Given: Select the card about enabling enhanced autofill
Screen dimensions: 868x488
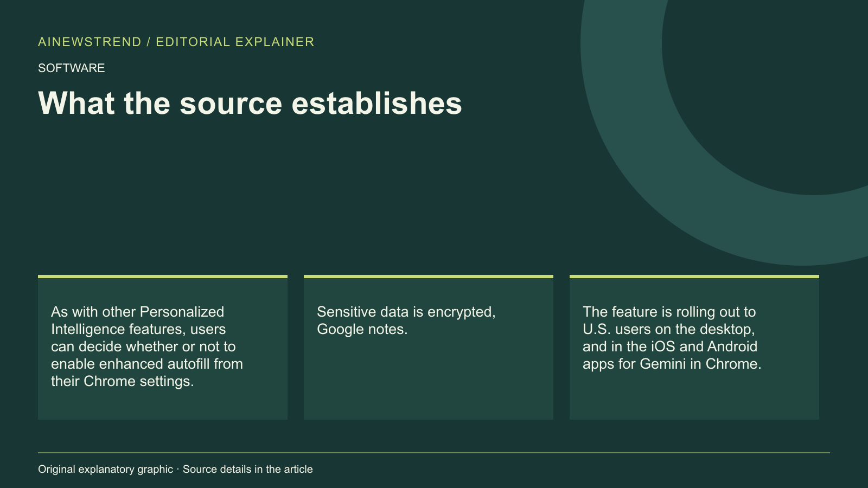Looking at the screenshot, I should coord(163,347).
